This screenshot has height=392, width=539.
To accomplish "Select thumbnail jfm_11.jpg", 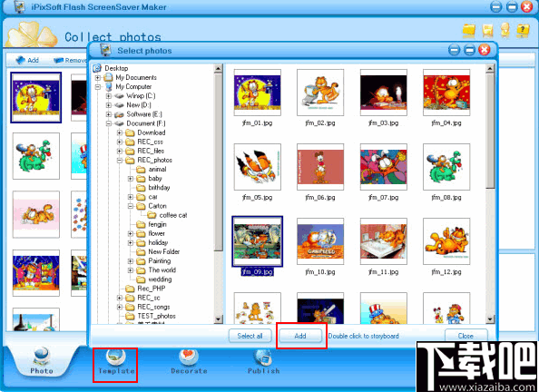I will coord(383,241).
